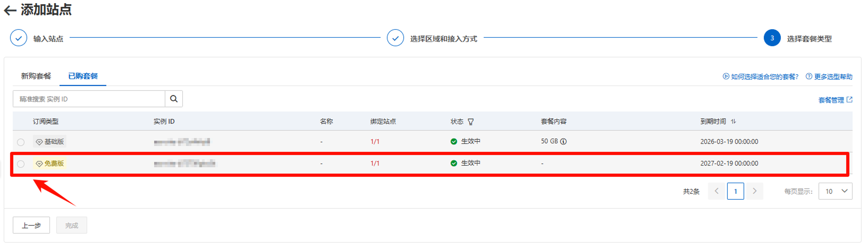This screenshot has width=868, height=249.
Task: Go to the next page arrow
Action: (x=754, y=191)
